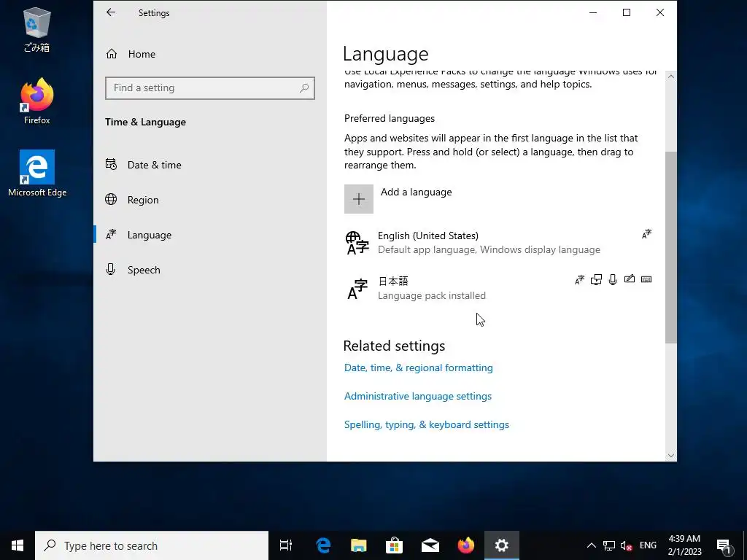Open Date, time, & regional formatting link
The height and width of the screenshot is (560, 747).
point(418,367)
